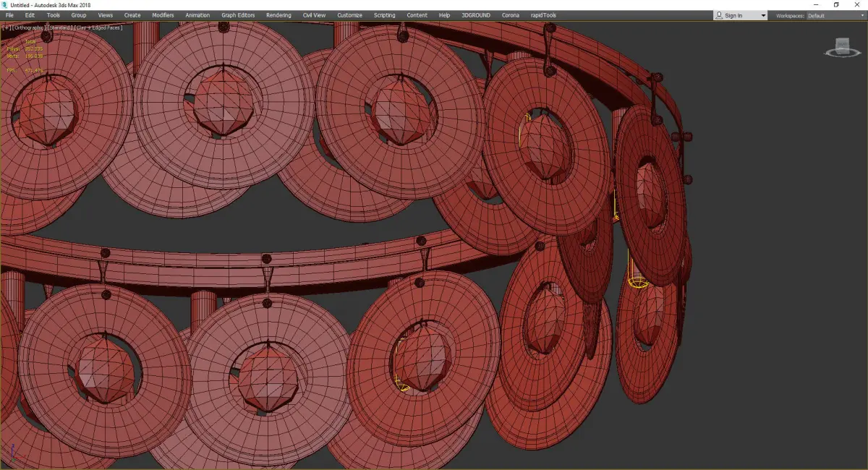The image size is (868, 470).
Task: Open the Customize menu
Action: coord(350,15)
